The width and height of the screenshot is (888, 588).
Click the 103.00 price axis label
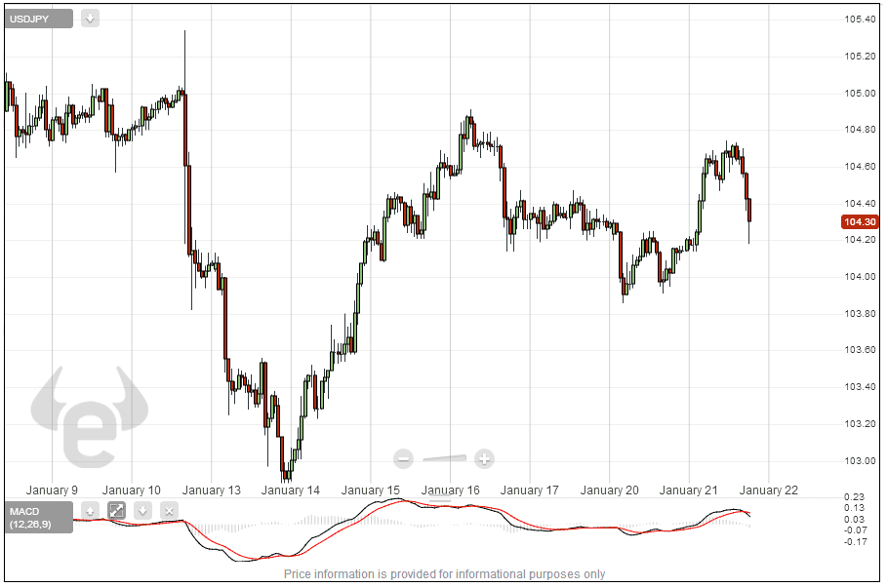(x=860, y=460)
